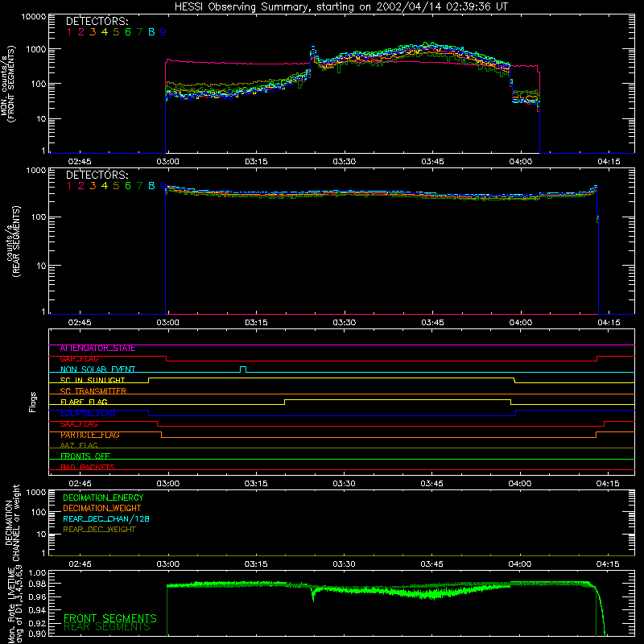Click the 10000 tick on front segments axis
The image size is (644, 644).
click(34, 17)
